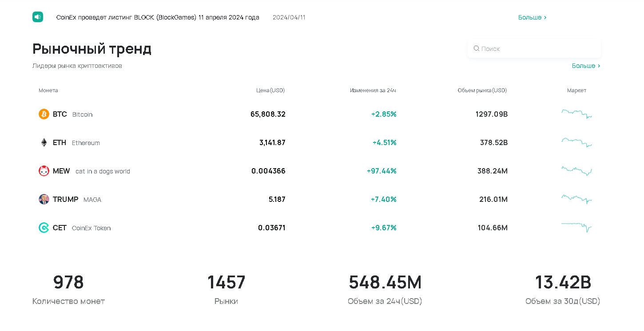Click the MAGA coin name

point(92,200)
